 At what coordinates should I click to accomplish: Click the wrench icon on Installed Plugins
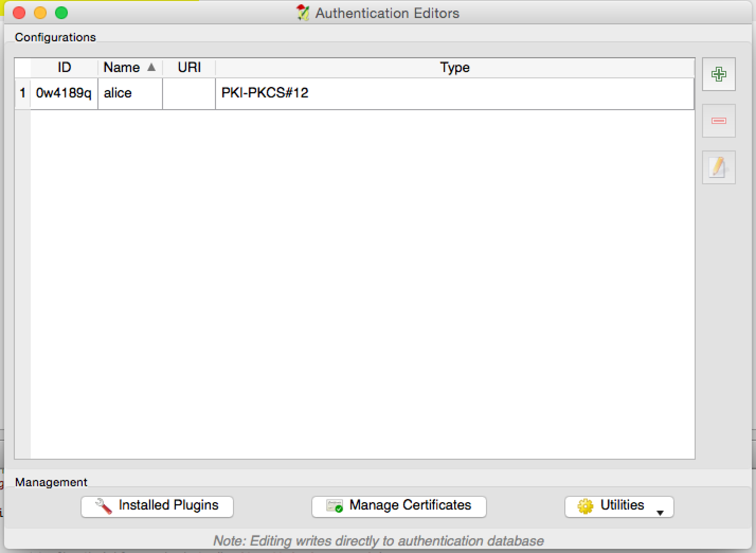pyautogui.click(x=103, y=506)
